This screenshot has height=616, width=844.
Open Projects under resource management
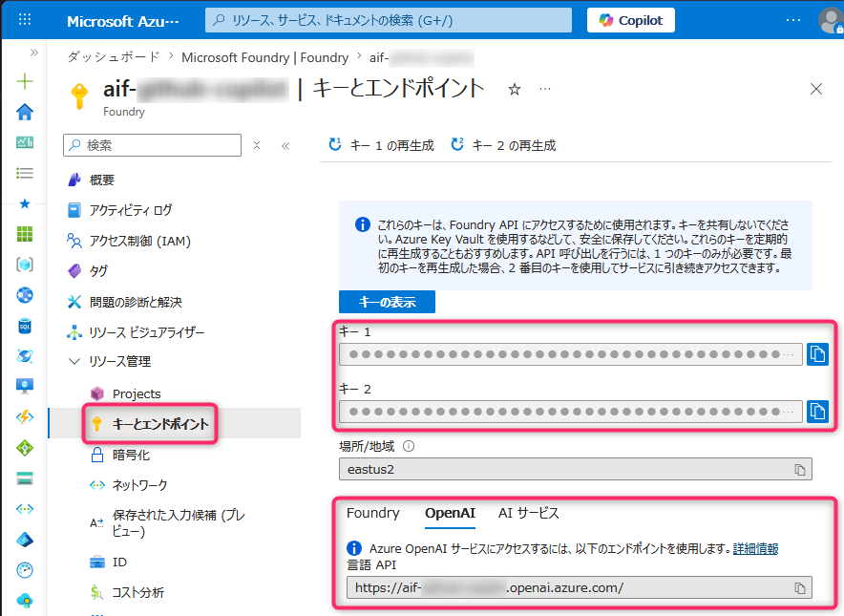click(137, 393)
